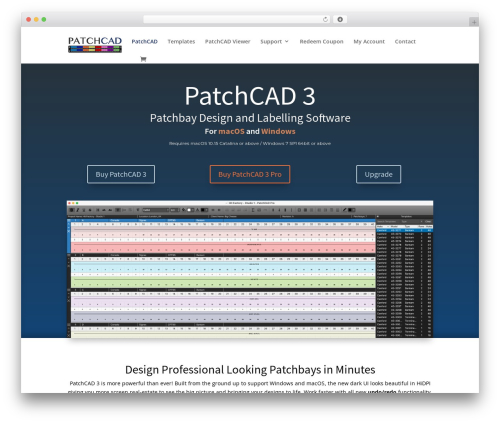Maximize the browser with green button

click(44, 20)
